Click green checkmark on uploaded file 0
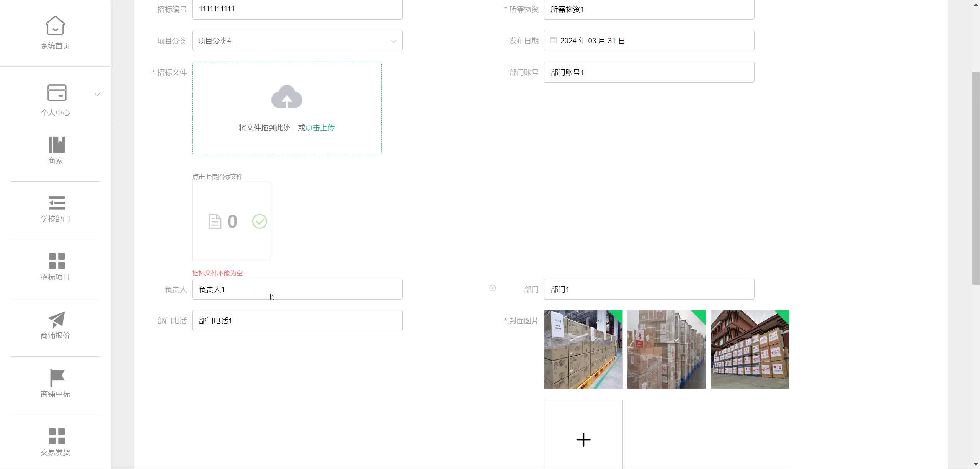980x469 pixels. coord(260,221)
